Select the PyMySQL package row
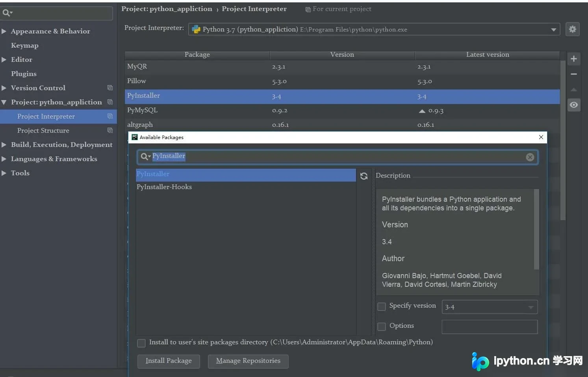Viewport: 588px width, 377px height. click(x=342, y=110)
